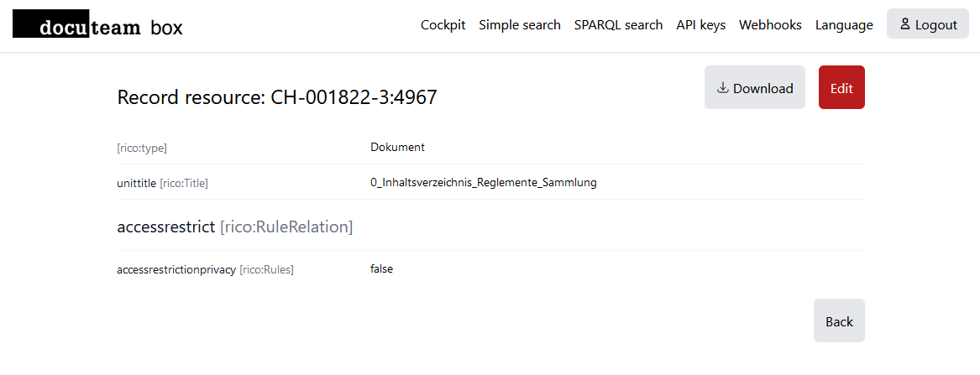Click the 0_Inhaltsverzeichnis_Reglemente_Sammlung title value

click(x=483, y=182)
